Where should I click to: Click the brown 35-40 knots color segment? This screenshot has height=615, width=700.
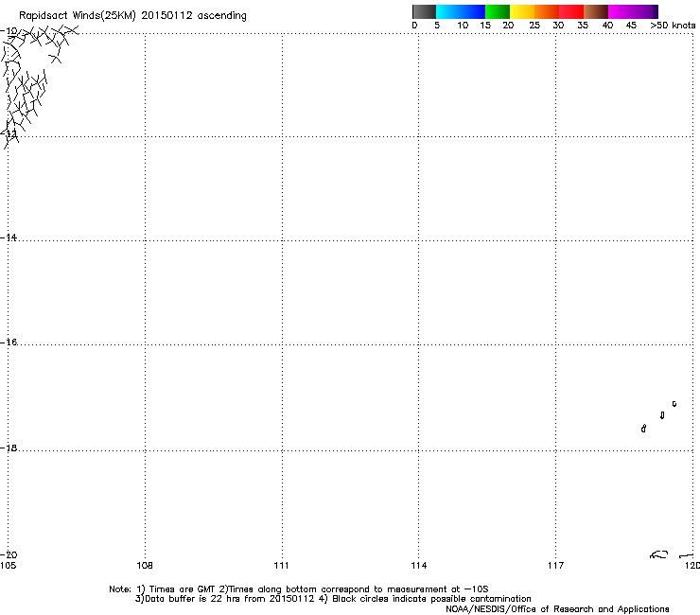point(596,11)
